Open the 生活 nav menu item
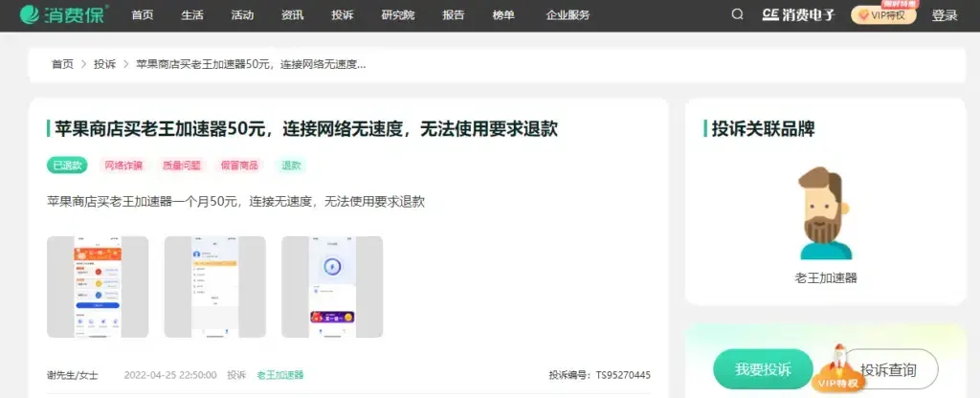Image resolution: width=980 pixels, height=398 pixels. point(191,15)
